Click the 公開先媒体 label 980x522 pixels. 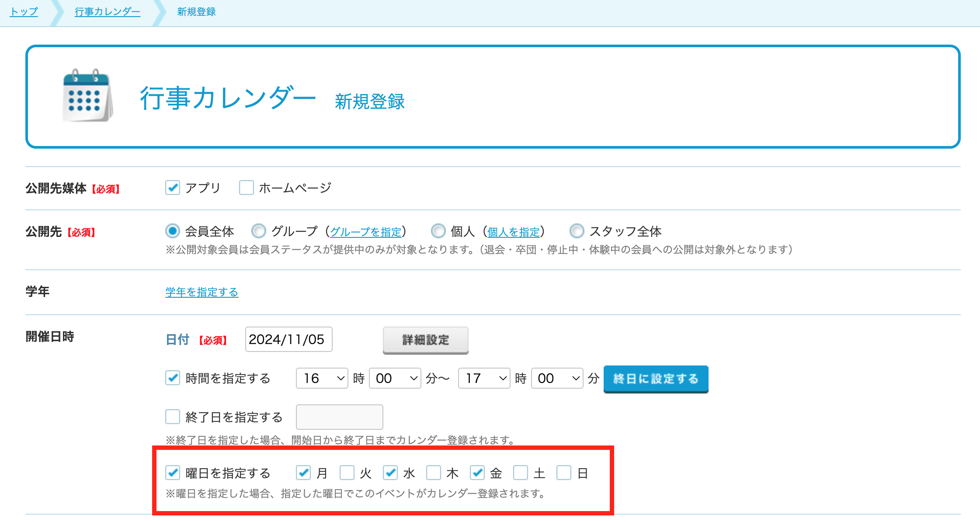(x=56, y=188)
